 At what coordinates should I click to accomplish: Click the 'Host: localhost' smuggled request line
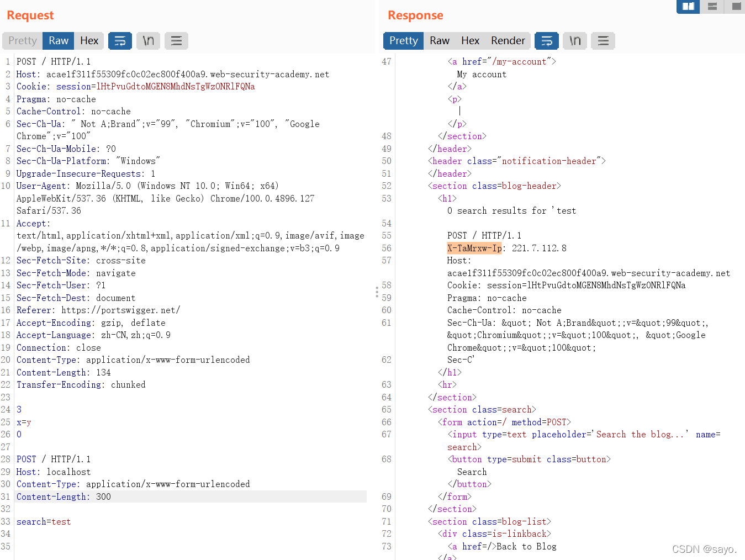[x=54, y=472]
